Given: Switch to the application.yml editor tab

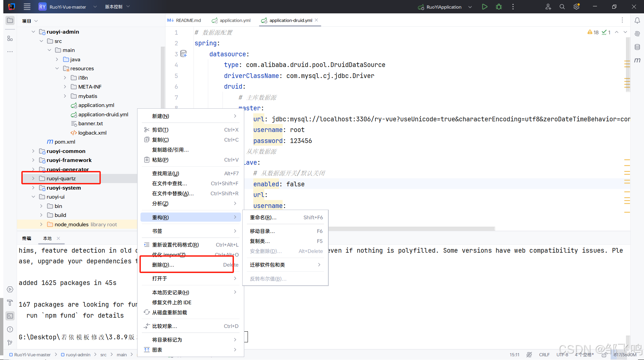Looking at the screenshot, I should [231, 20].
